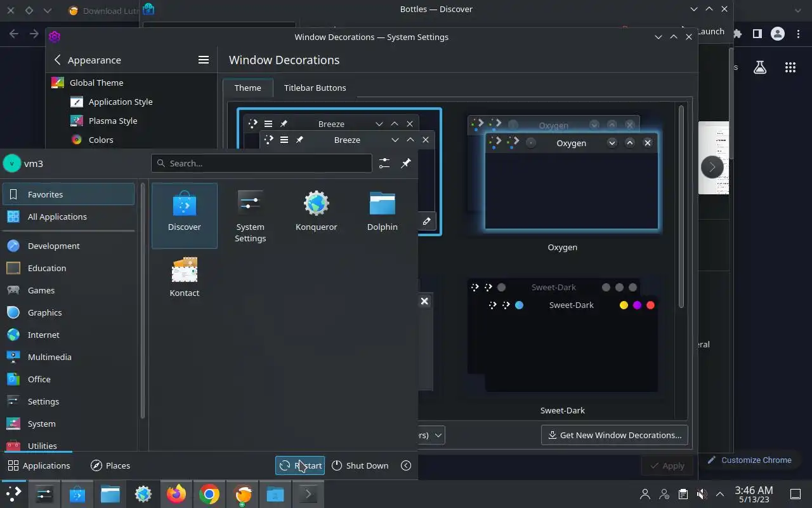Expand hidden system tray icons
The width and height of the screenshot is (812, 508).
(x=720, y=494)
